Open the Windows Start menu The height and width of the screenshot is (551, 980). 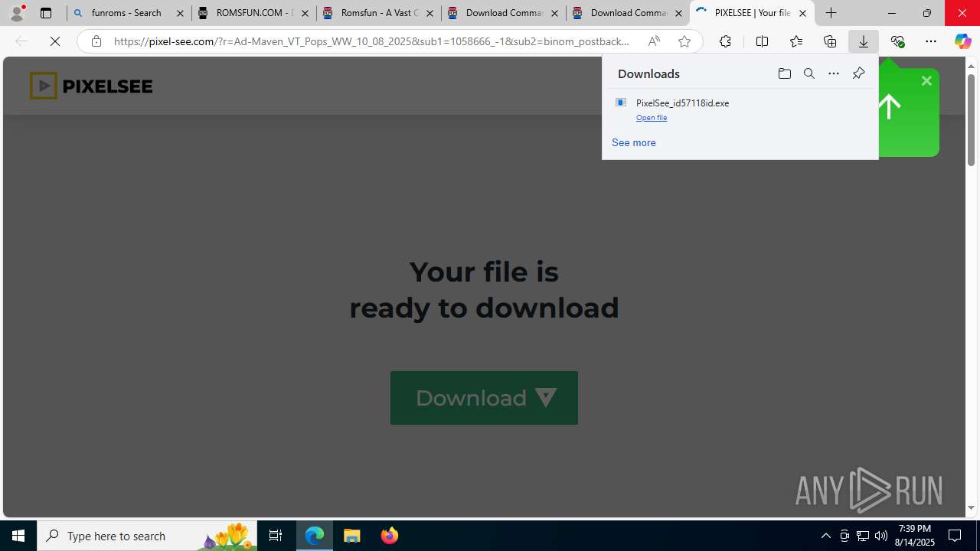18,536
